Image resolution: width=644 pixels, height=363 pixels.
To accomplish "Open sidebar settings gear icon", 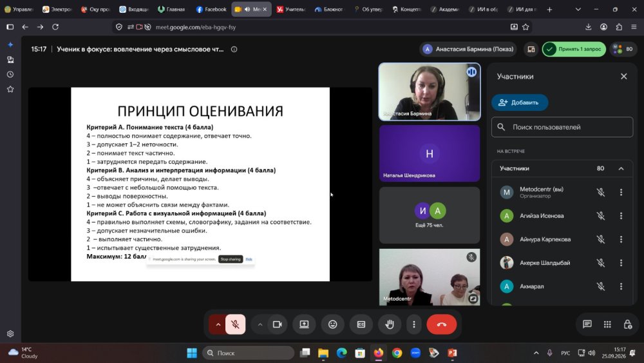I will tap(10, 334).
